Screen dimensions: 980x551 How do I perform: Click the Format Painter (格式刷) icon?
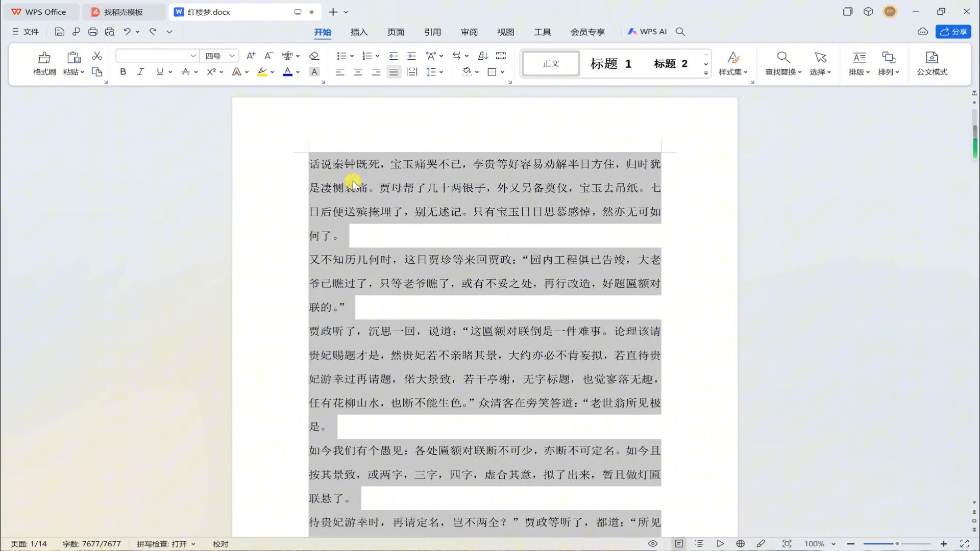pos(44,63)
